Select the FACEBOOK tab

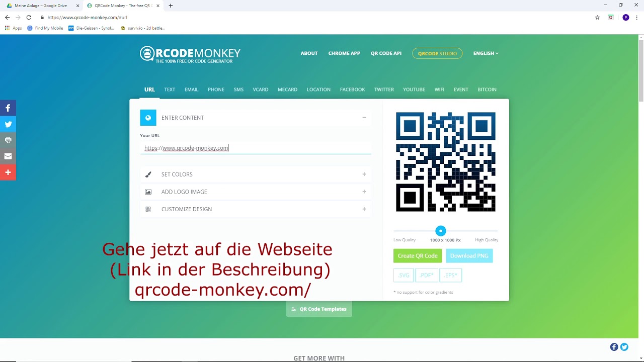352,89
